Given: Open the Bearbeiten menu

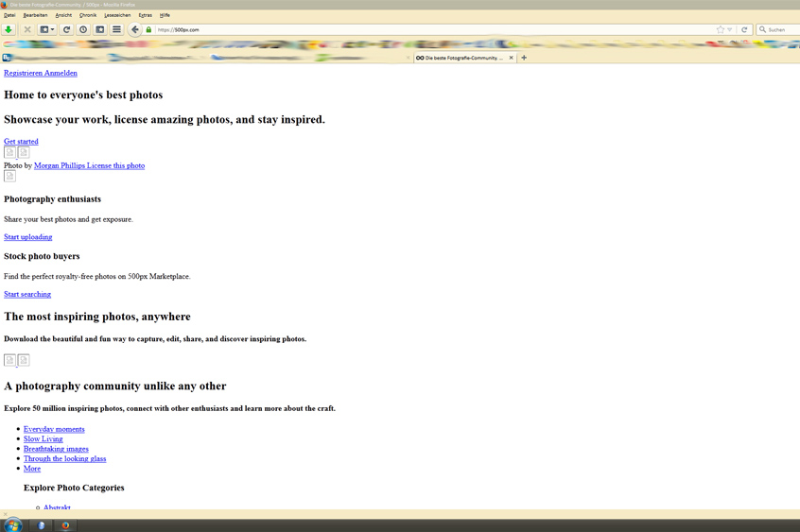Looking at the screenshot, I should [35, 15].
